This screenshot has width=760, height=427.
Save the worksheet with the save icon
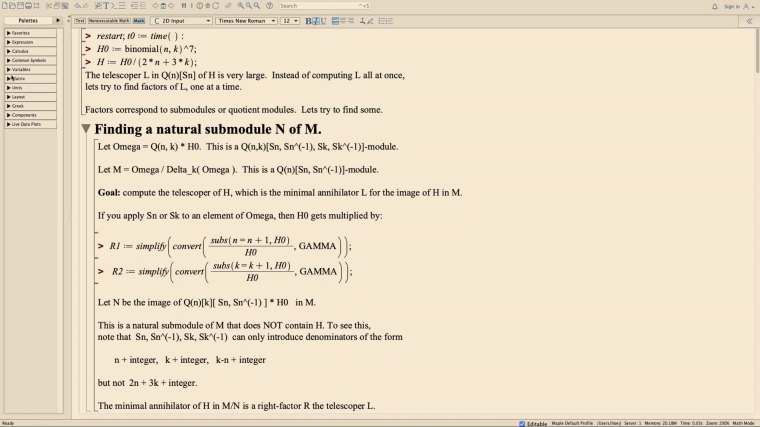click(x=20, y=6)
